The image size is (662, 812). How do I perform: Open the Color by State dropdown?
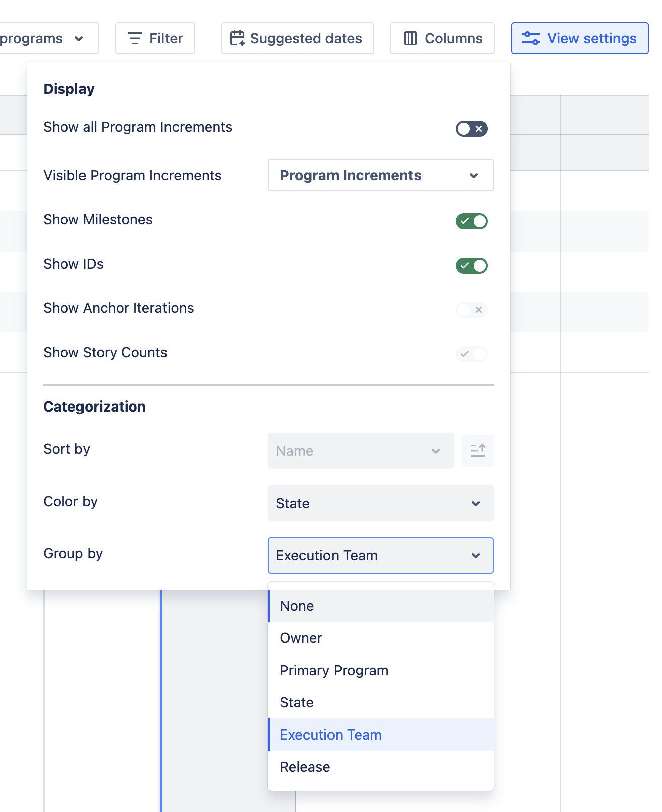click(380, 503)
